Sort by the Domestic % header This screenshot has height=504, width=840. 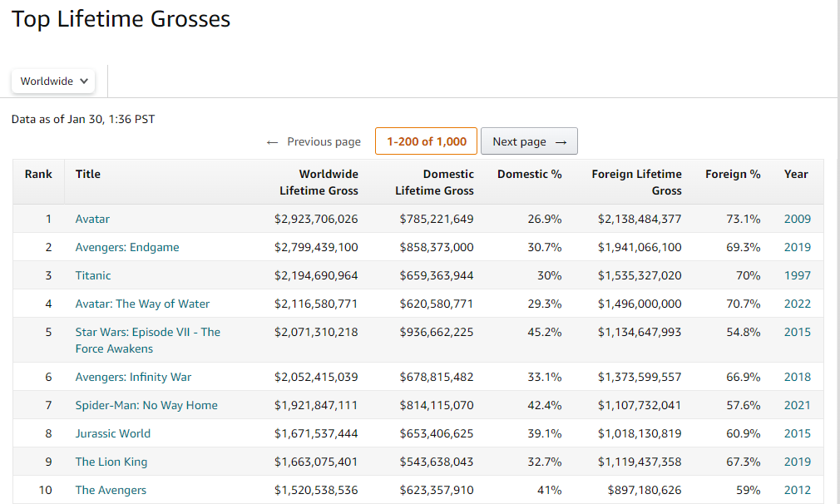coord(529,174)
